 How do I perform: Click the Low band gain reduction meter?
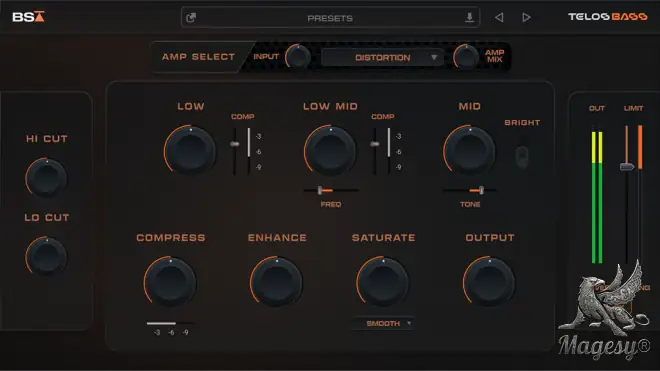click(249, 151)
